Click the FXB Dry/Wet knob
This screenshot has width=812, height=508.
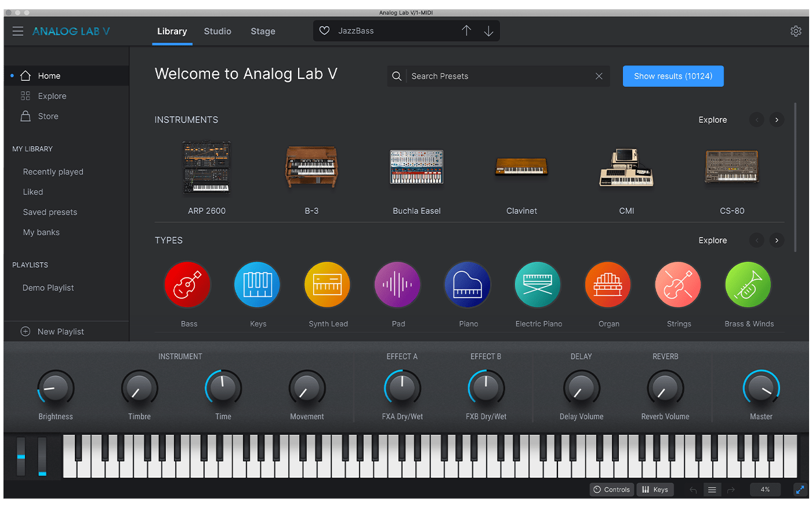click(x=486, y=388)
